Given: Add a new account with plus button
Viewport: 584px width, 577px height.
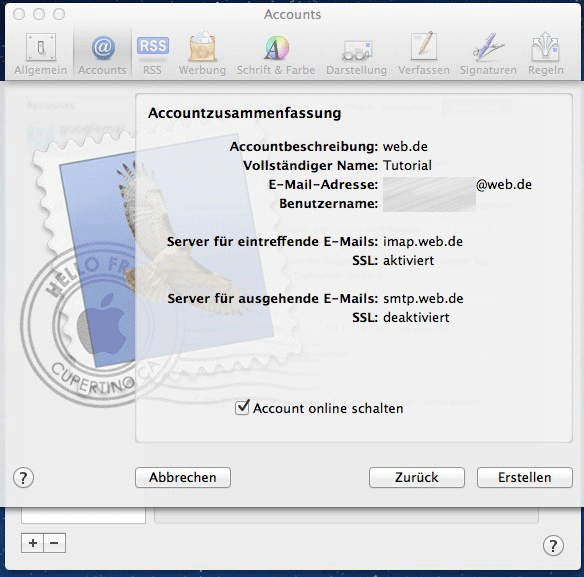Looking at the screenshot, I should (x=33, y=543).
